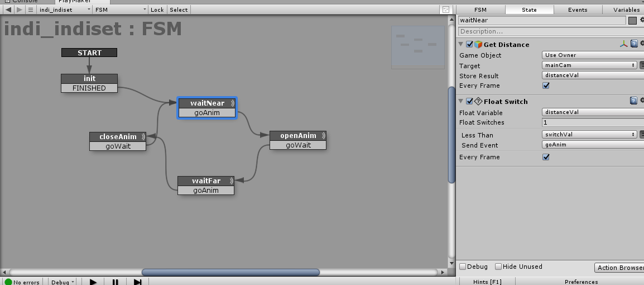
Task: Select the openAnim state node
Action: pos(298,136)
